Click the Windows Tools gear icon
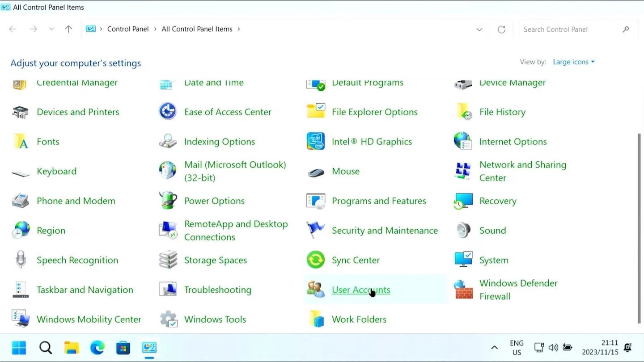The width and height of the screenshot is (644, 362). [x=168, y=319]
